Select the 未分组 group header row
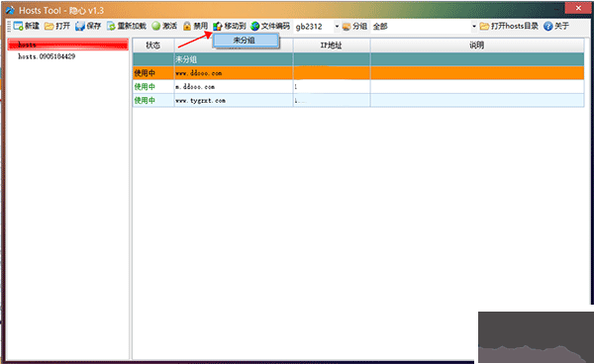This screenshot has height=364, width=594. (x=358, y=59)
